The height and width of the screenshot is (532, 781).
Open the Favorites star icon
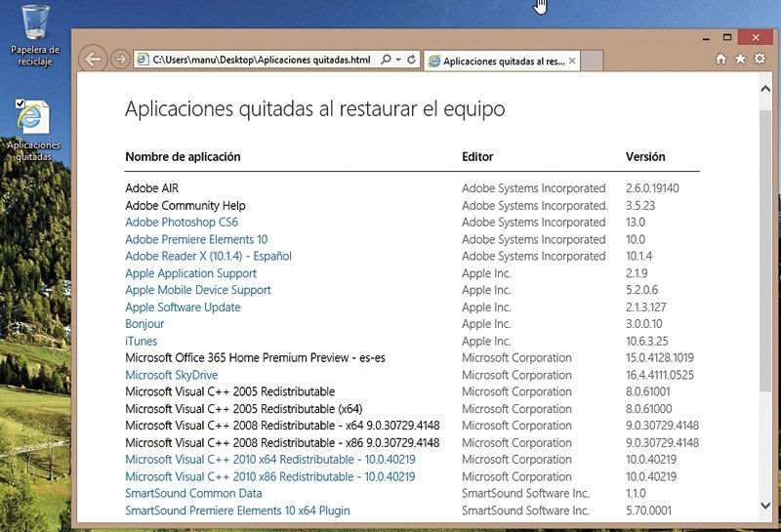point(740,59)
